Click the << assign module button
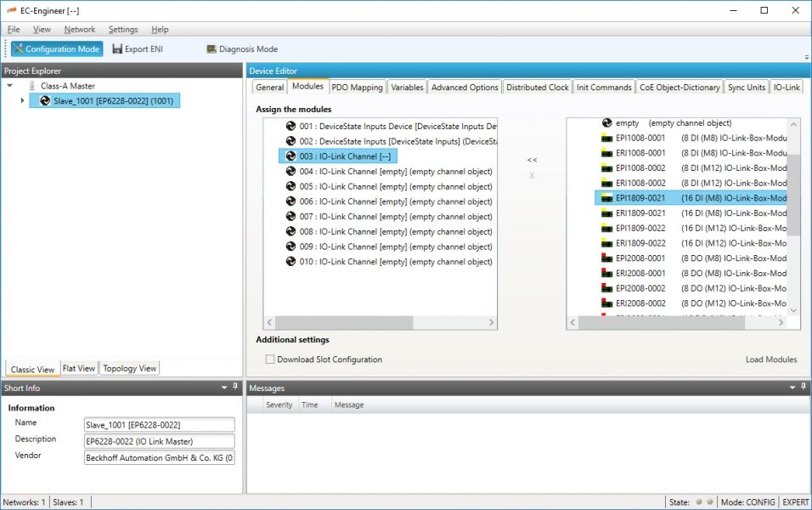The image size is (812, 510). (532, 160)
